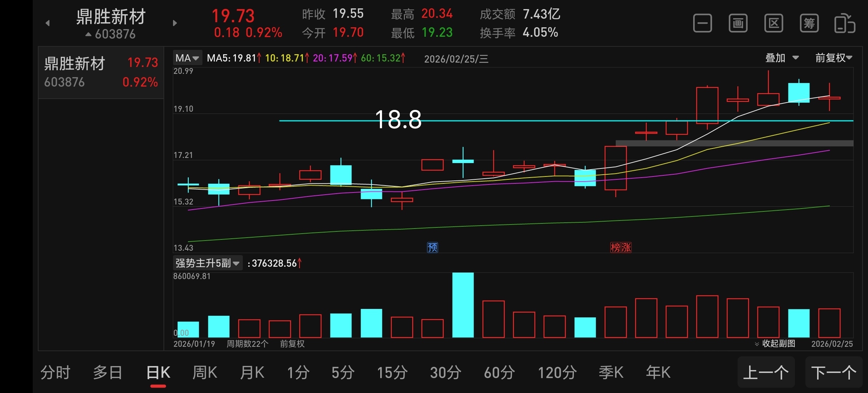This screenshot has width=868, height=393.
Task: Open the 筹 chip distribution icon
Action: [809, 24]
